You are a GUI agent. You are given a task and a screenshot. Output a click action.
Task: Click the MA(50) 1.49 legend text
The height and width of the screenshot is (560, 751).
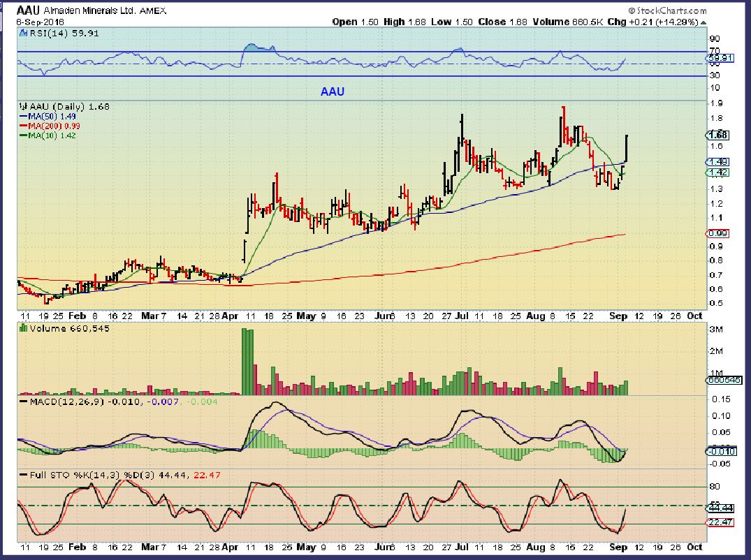[52, 117]
